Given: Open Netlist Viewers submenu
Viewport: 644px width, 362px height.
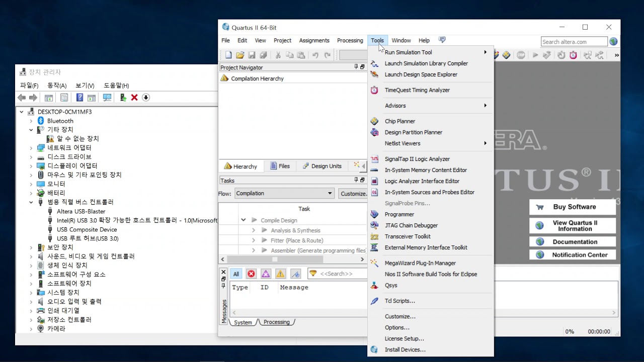Looking at the screenshot, I should (431, 143).
